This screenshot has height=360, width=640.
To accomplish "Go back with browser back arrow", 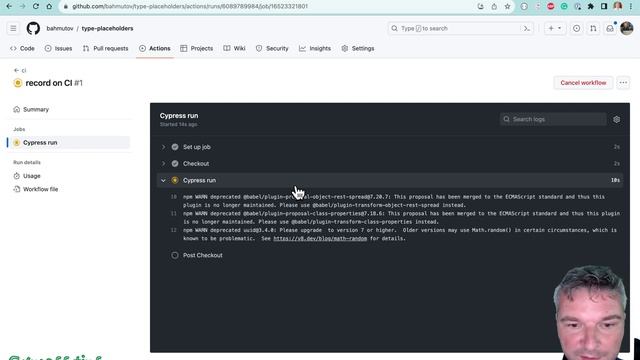I will pyautogui.click(x=9, y=6).
